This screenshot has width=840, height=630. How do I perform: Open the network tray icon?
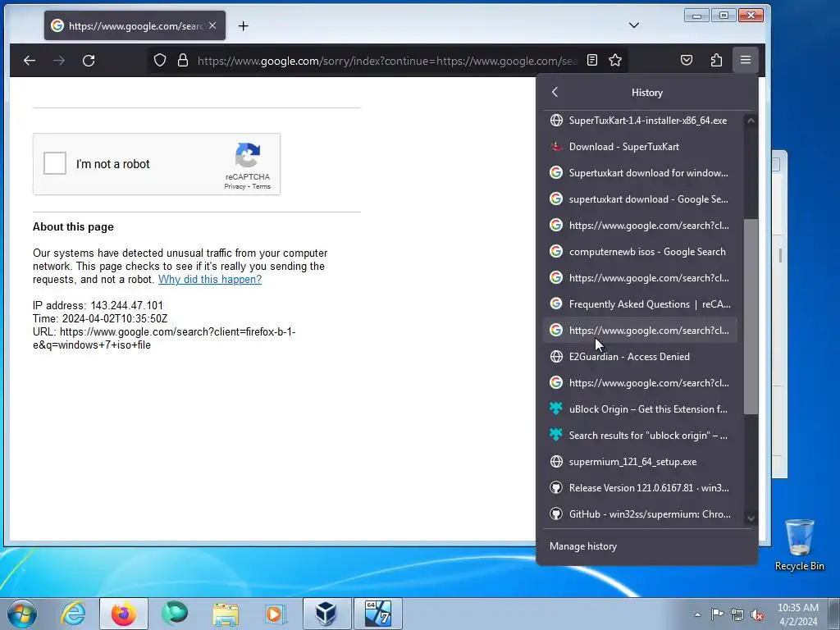point(737,614)
